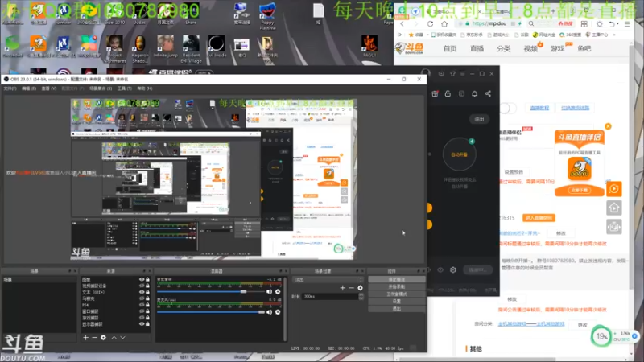Click 停止推流 button in OBS controls
This screenshot has width=644, height=362.
[x=396, y=279]
